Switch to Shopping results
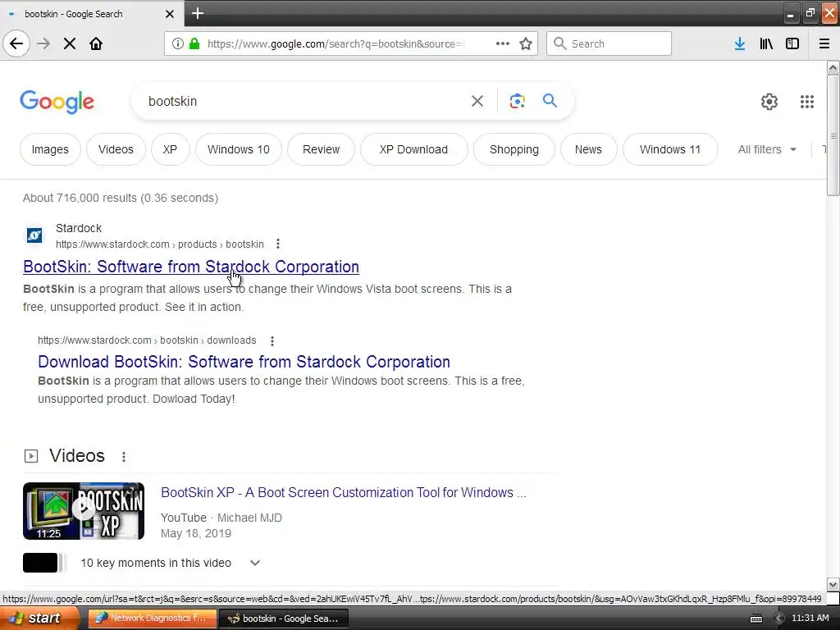 (x=514, y=149)
